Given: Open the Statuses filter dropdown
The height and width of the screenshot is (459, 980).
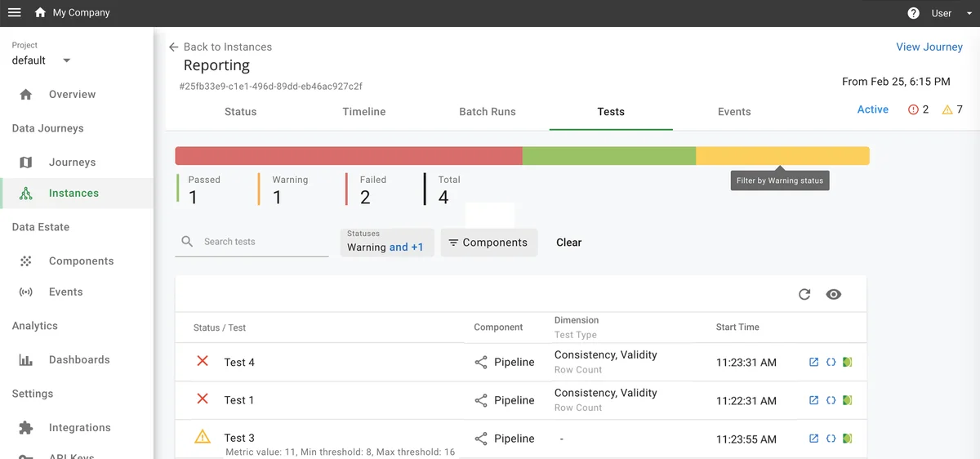Looking at the screenshot, I should pos(386,243).
